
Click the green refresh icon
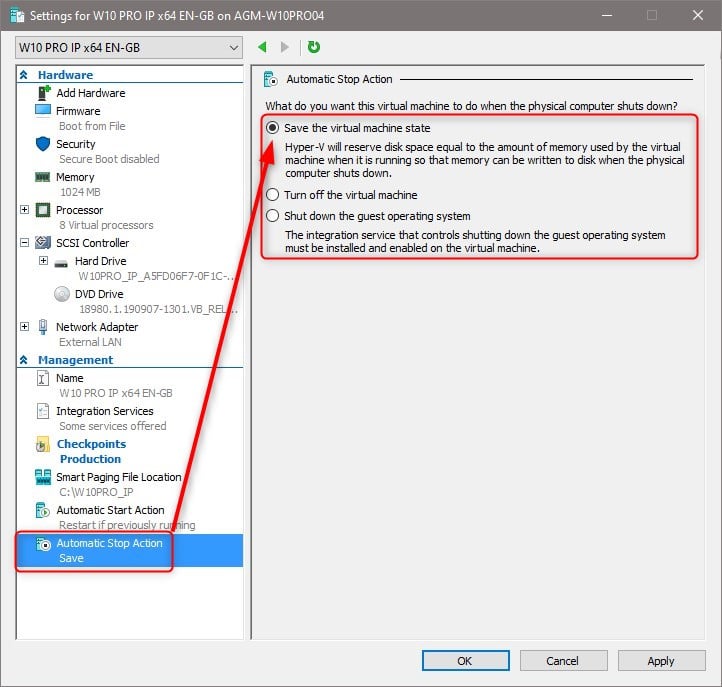pyautogui.click(x=314, y=47)
